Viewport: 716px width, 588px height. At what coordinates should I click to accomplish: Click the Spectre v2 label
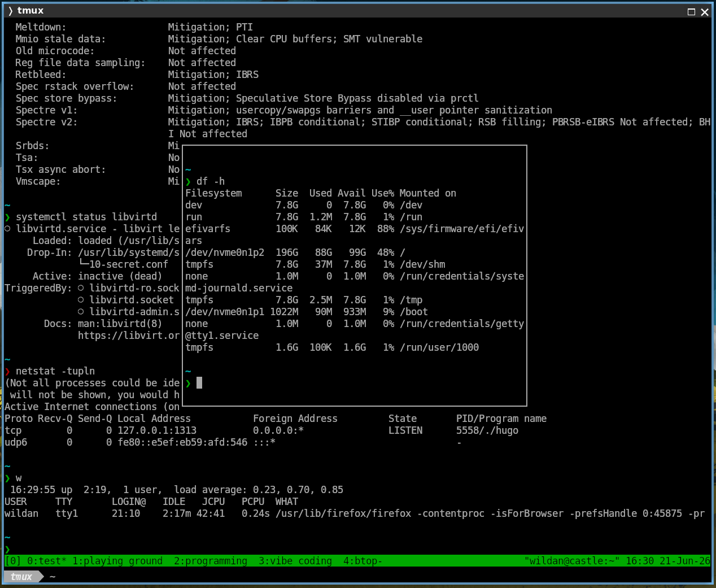pyautogui.click(x=47, y=122)
